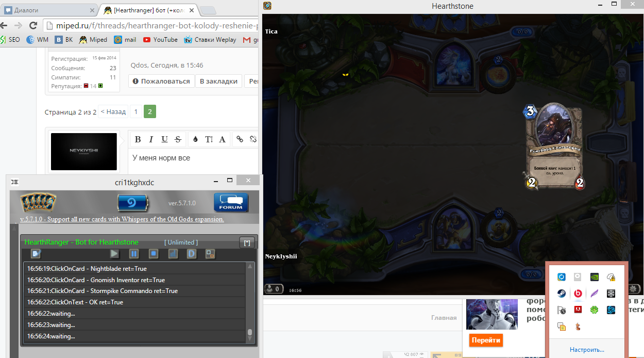Open ВК bookmark
This screenshot has width=644, height=358.
click(x=64, y=39)
